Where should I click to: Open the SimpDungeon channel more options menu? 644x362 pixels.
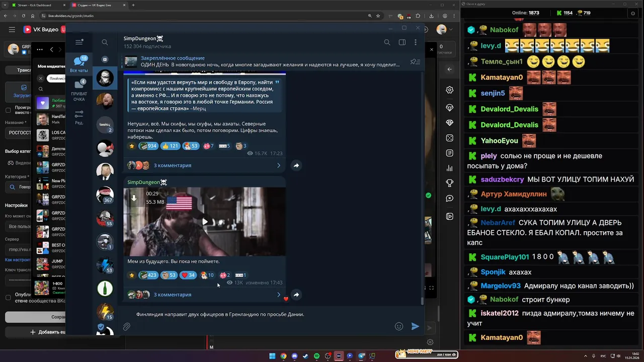click(x=417, y=42)
